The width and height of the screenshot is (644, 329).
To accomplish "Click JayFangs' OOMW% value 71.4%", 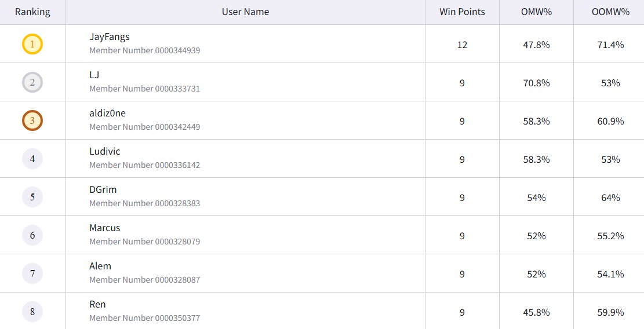I will pos(610,44).
